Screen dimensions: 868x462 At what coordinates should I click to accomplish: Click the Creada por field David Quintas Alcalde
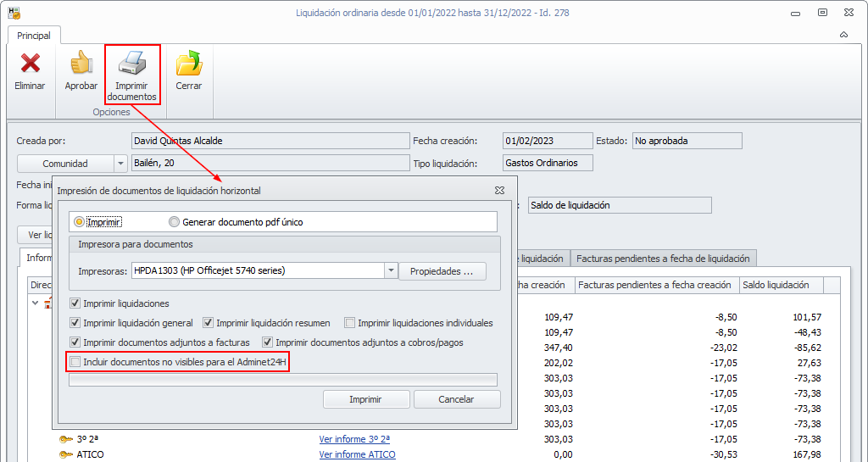270,141
